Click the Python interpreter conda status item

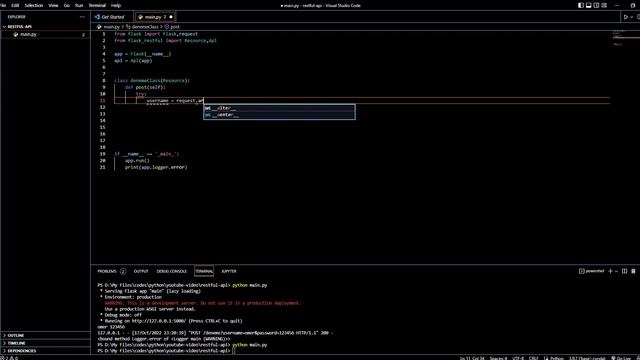587,358
